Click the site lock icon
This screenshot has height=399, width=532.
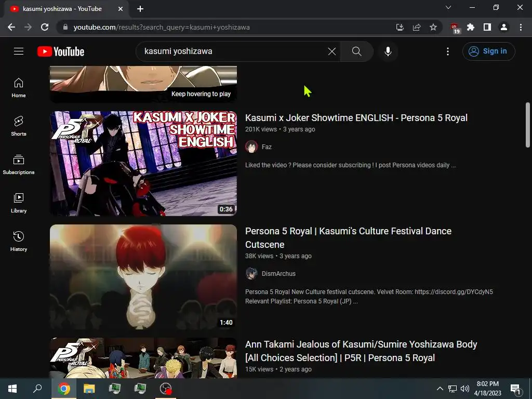tap(65, 27)
